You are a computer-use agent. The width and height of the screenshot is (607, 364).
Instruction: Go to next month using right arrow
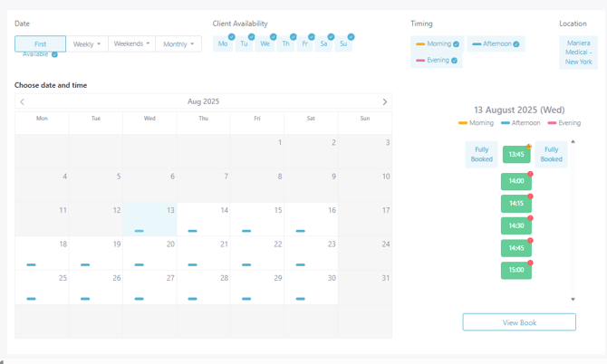point(385,102)
